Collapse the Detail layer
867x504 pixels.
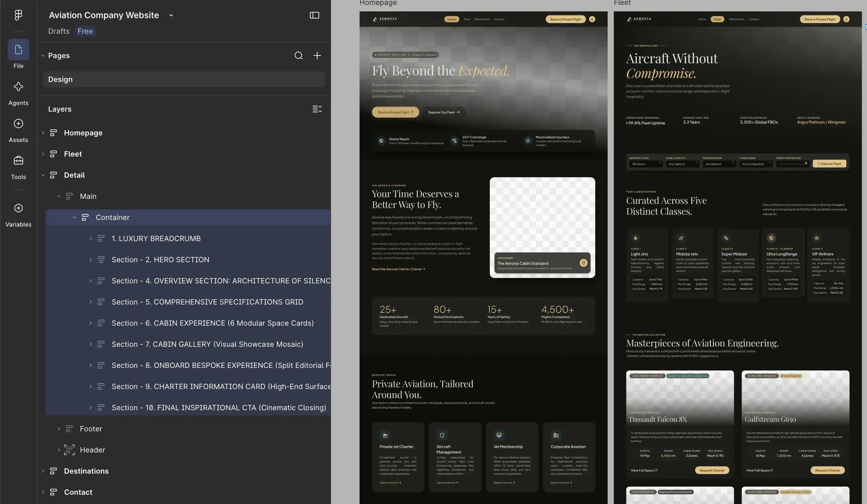(x=43, y=175)
